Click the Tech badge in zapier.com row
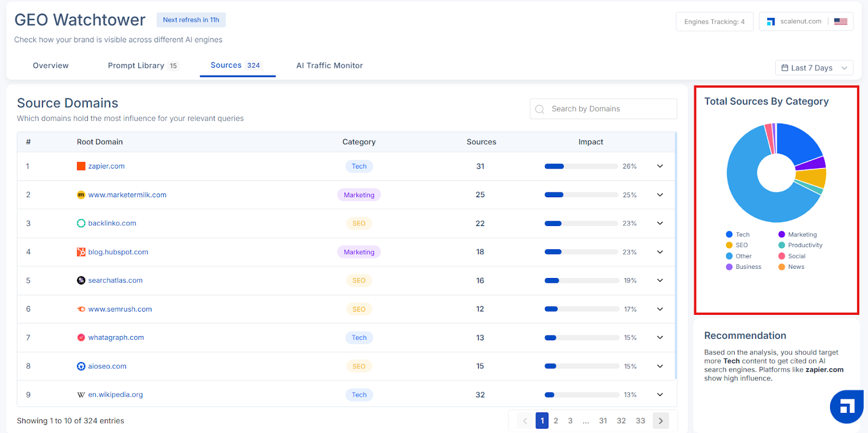 coord(359,166)
